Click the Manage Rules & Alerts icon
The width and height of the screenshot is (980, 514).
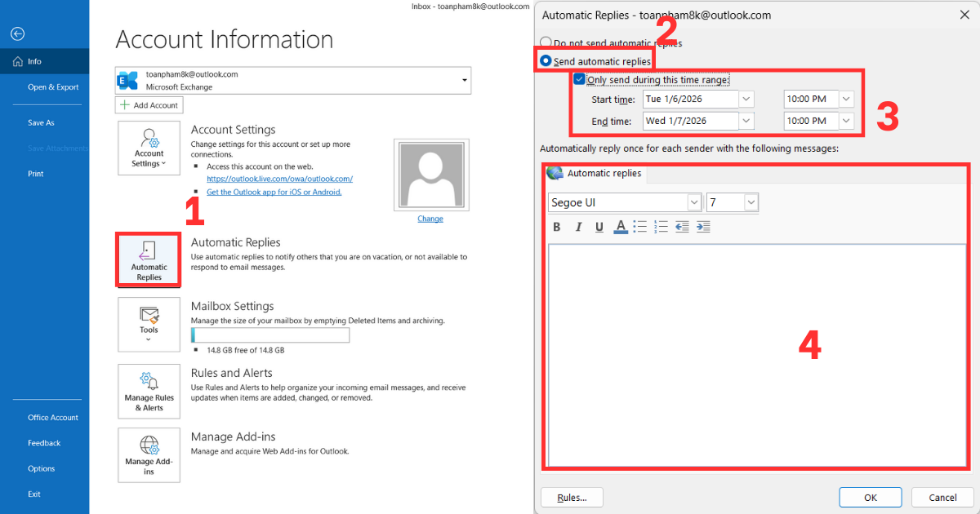click(148, 391)
